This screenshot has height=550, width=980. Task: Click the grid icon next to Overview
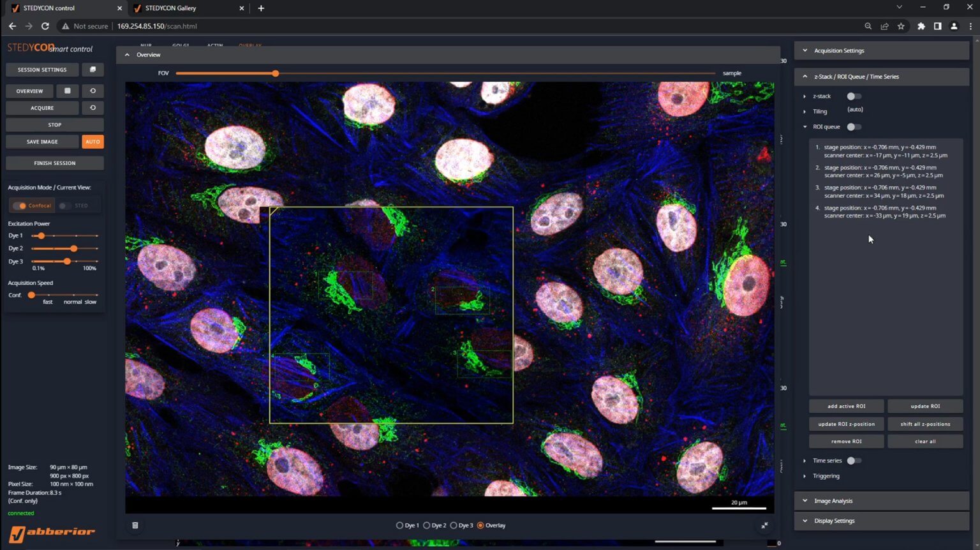pyautogui.click(x=68, y=91)
